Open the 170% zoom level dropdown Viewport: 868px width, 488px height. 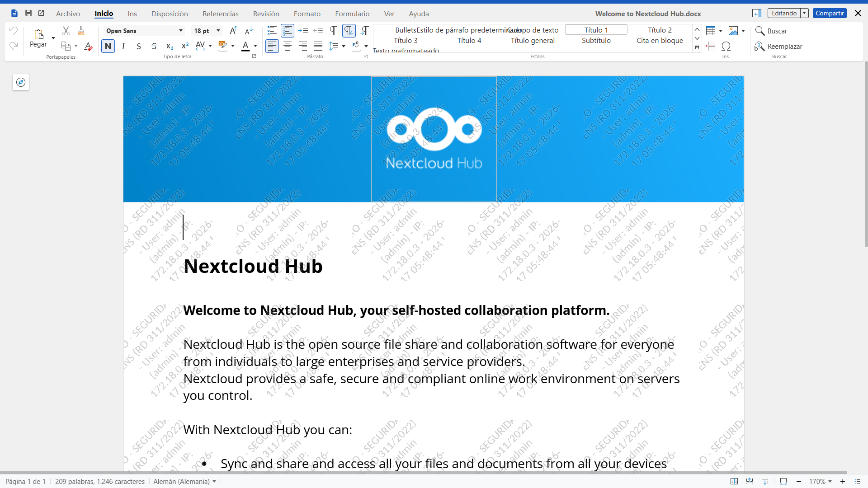click(821, 482)
